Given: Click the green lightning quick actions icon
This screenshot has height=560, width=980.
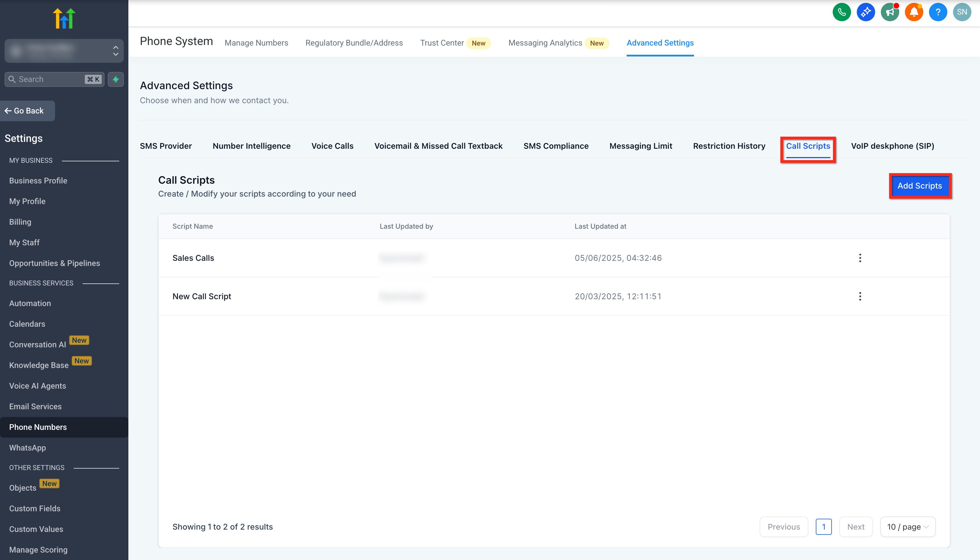Looking at the screenshot, I should point(115,79).
